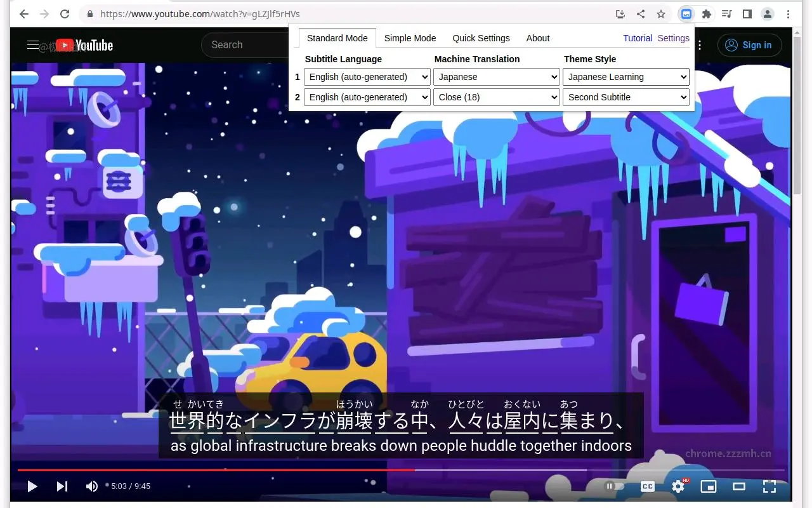Seek on the red progress bar
812x508 pixels.
pyautogui.click(x=216, y=470)
